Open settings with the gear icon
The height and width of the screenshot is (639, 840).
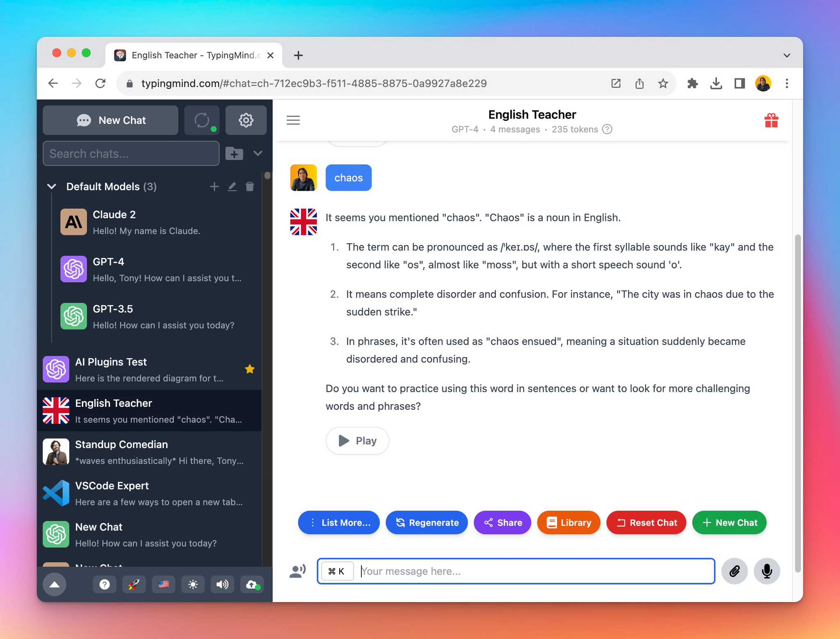tap(246, 120)
